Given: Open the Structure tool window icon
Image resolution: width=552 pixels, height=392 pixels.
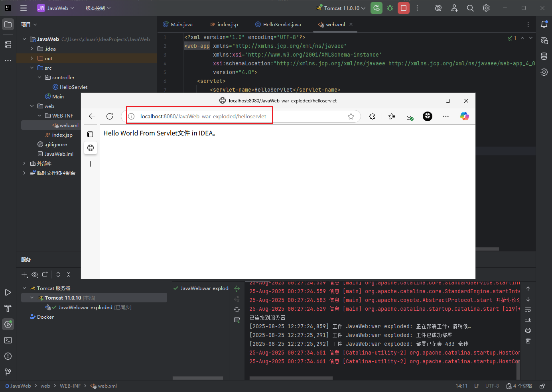Looking at the screenshot, I should (8, 45).
